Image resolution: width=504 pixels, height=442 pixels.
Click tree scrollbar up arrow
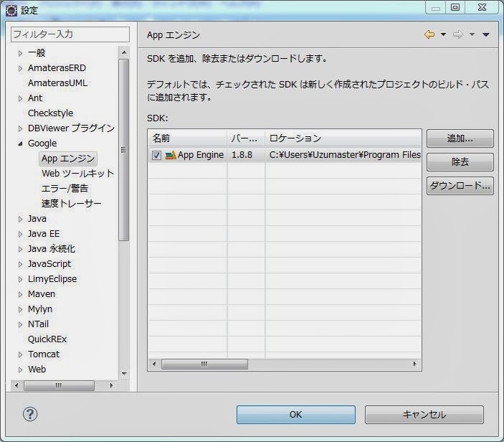coord(124,52)
